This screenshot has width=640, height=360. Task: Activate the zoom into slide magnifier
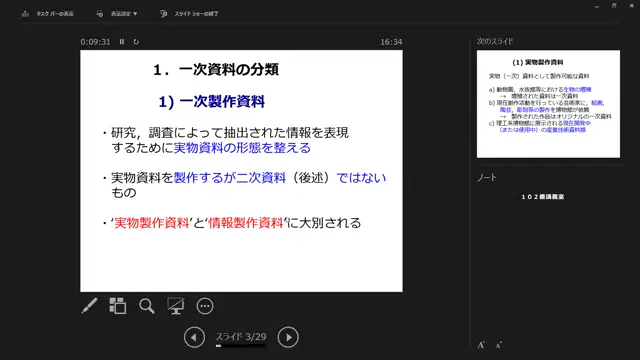pos(147,306)
